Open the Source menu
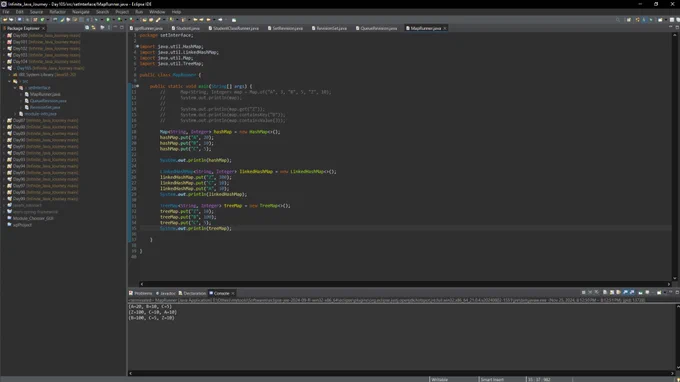The width and height of the screenshot is (680, 382). coord(36,12)
